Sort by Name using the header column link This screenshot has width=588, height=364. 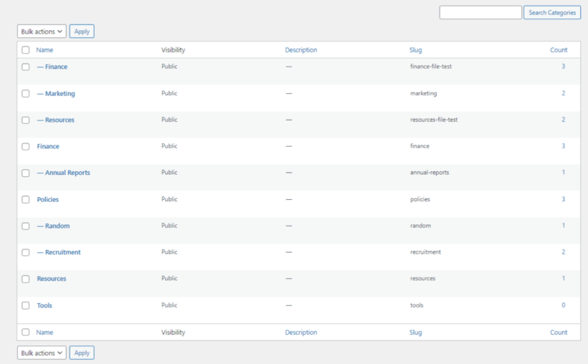[x=44, y=50]
